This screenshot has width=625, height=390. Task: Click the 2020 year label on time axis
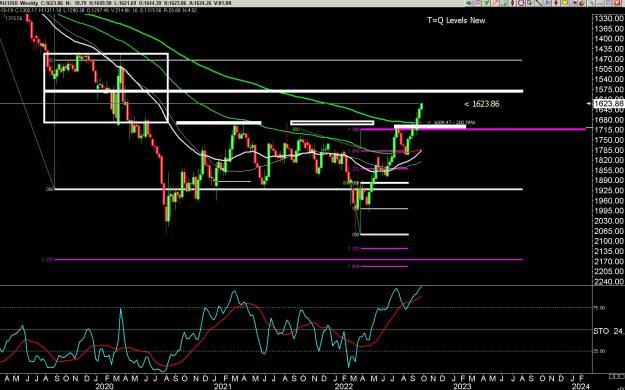coord(104,386)
